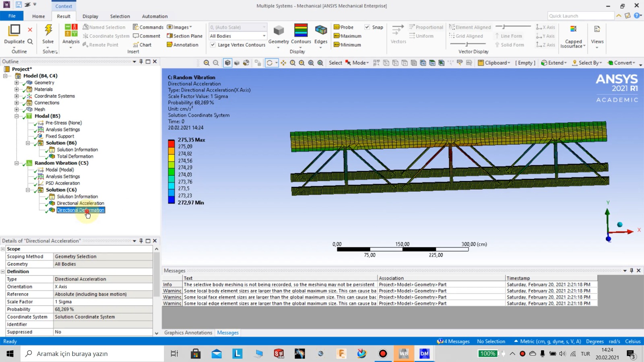Open the Display menu tab
Viewport: 644px width, 362px height.
(x=90, y=16)
